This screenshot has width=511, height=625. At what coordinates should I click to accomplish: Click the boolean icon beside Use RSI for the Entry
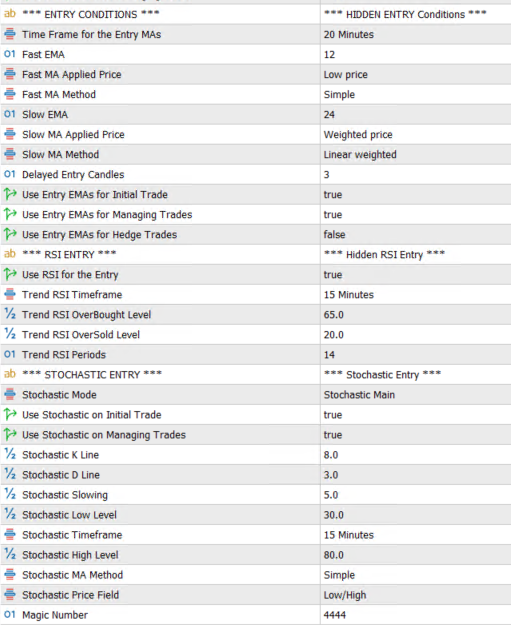[10, 274]
